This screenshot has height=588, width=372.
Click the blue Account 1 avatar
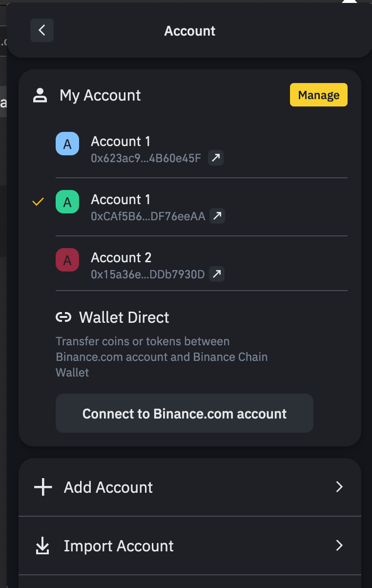[67, 144]
